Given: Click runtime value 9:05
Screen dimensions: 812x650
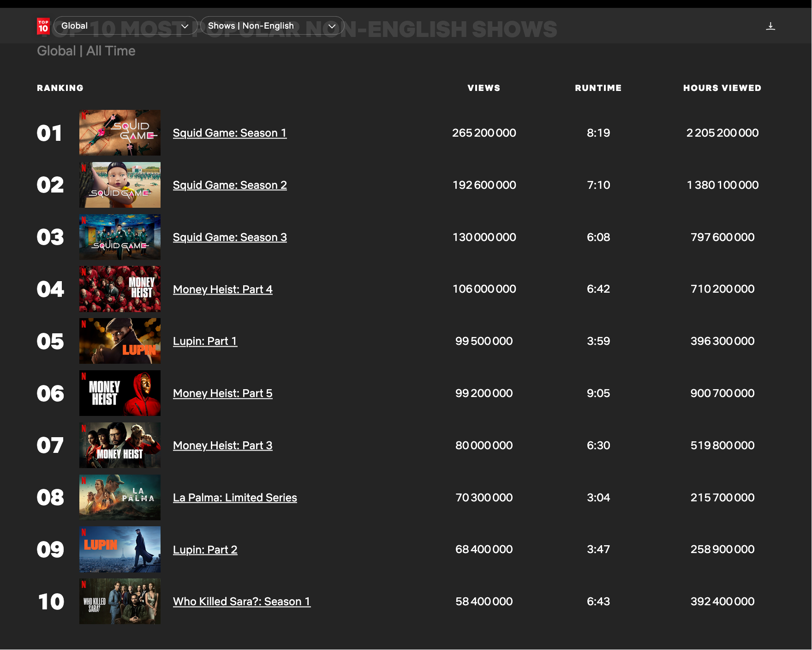Looking at the screenshot, I should (598, 393).
